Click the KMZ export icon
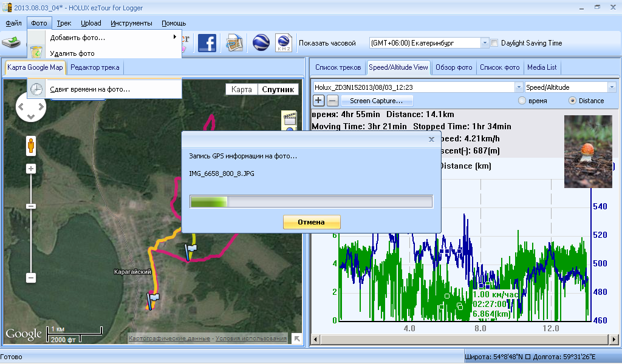This screenshot has width=622, height=364. click(284, 43)
